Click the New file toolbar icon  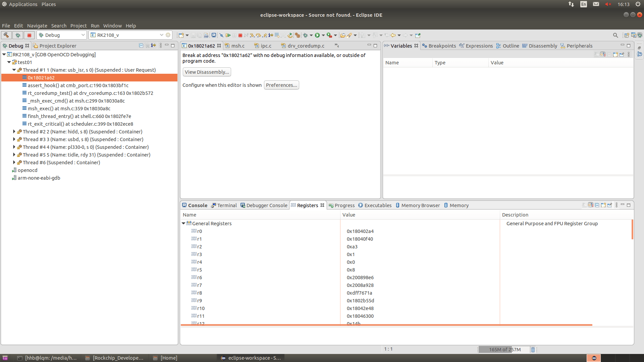181,35
